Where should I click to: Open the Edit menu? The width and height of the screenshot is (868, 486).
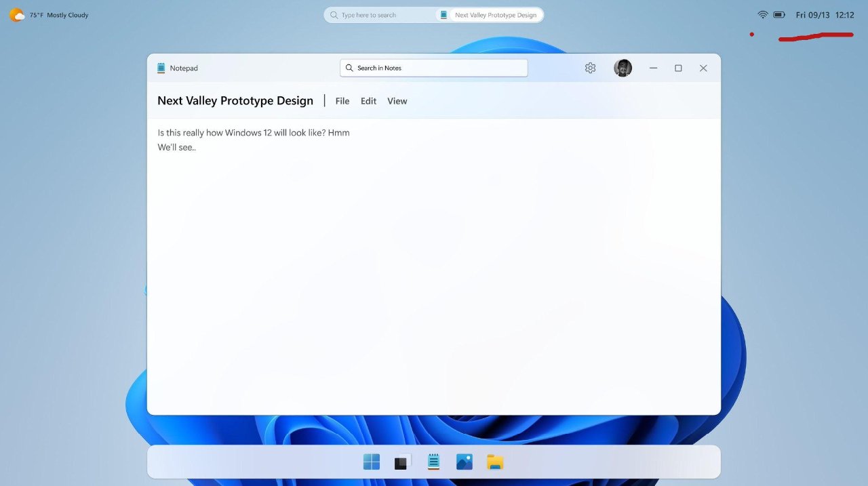tap(368, 101)
